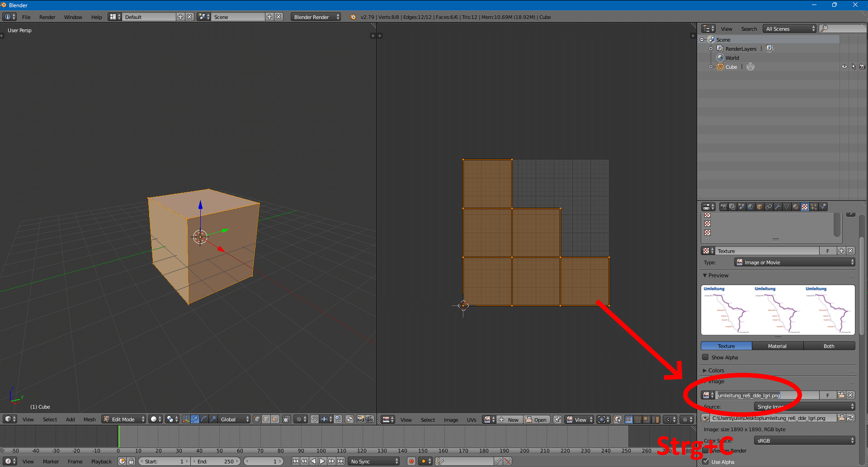Open the texture Type dropdown

point(794,262)
